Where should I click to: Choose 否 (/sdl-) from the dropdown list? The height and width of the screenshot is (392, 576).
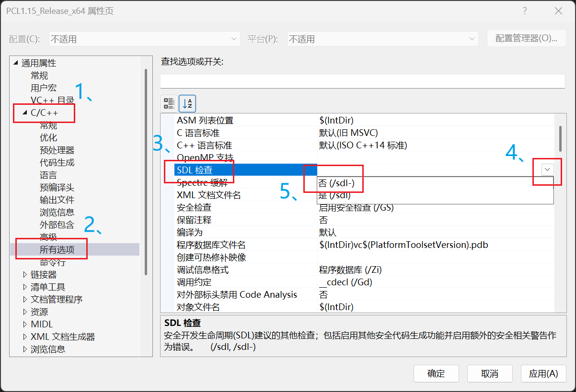[435, 183]
